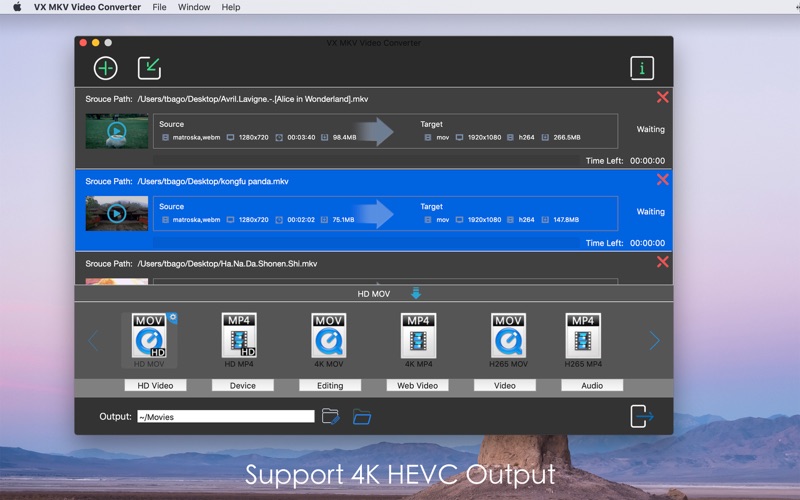The height and width of the screenshot is (500, 800).
Task: Open the File menu
Action: click(159, 7)
